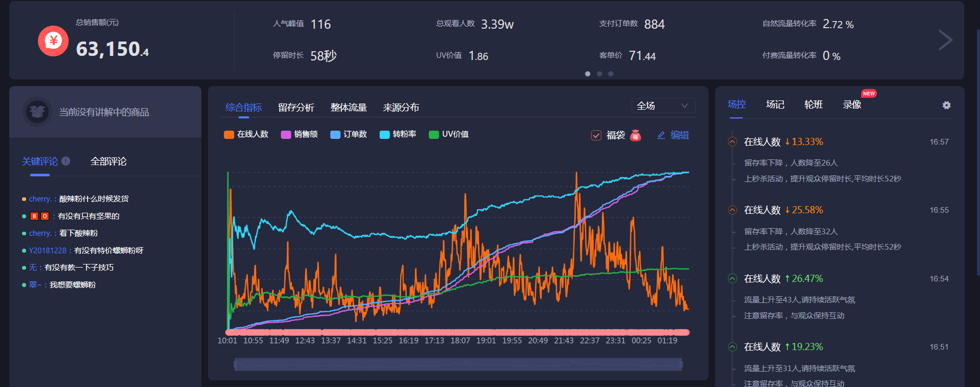Open the 场记 tab

pos(775,104)
